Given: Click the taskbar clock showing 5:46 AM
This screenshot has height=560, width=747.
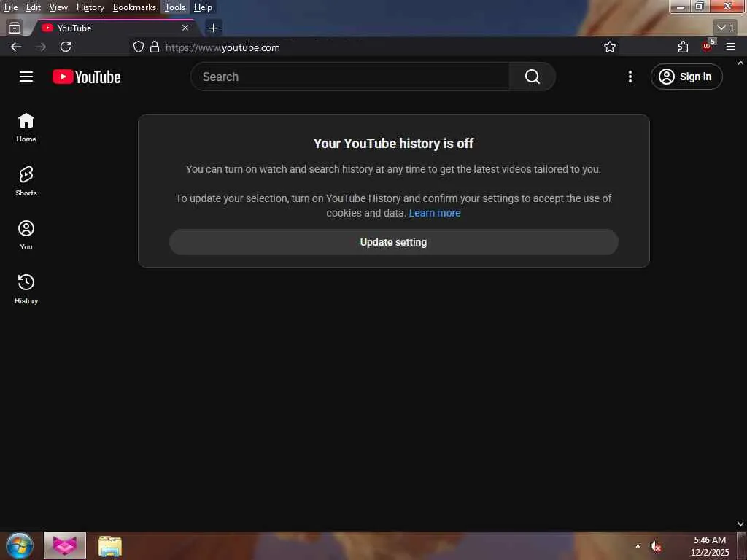Looking at the screenshot, I should 709,546.
